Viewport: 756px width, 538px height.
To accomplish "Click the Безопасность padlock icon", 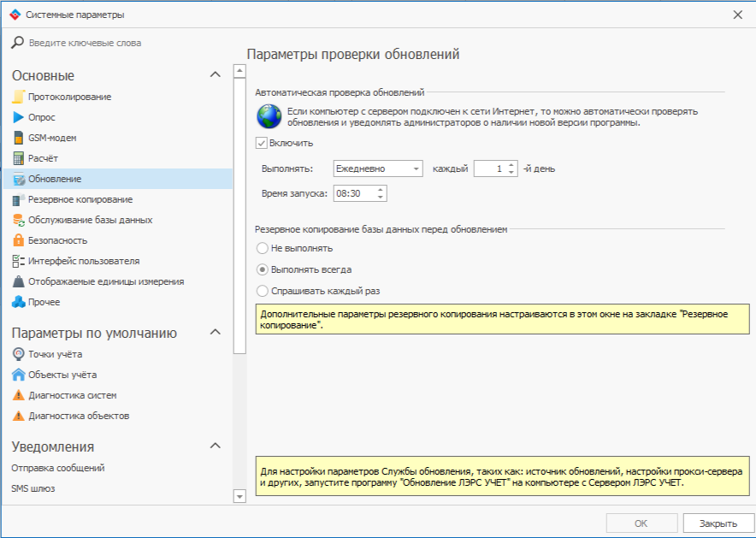I will coord(18,240).
